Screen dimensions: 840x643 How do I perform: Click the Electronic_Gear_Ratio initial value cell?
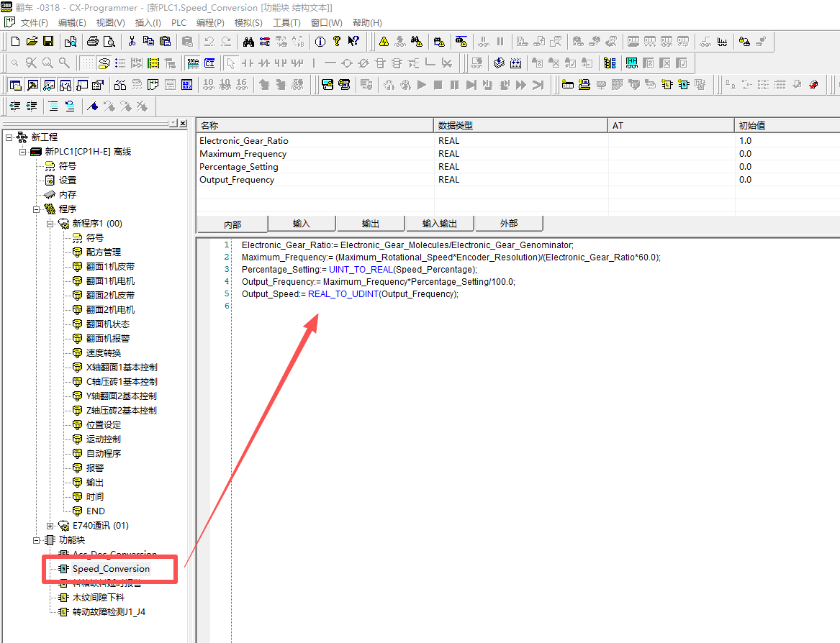click(786, 141)
